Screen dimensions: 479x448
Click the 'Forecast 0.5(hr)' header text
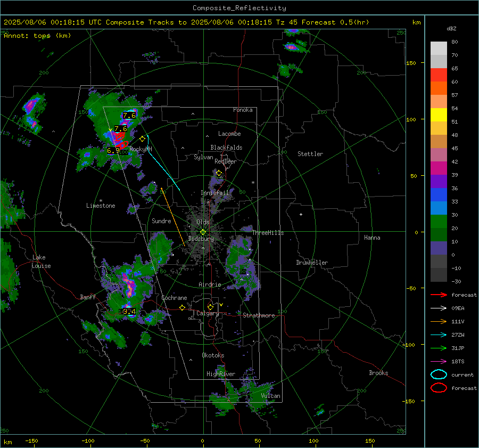click(x=335, y=22)
